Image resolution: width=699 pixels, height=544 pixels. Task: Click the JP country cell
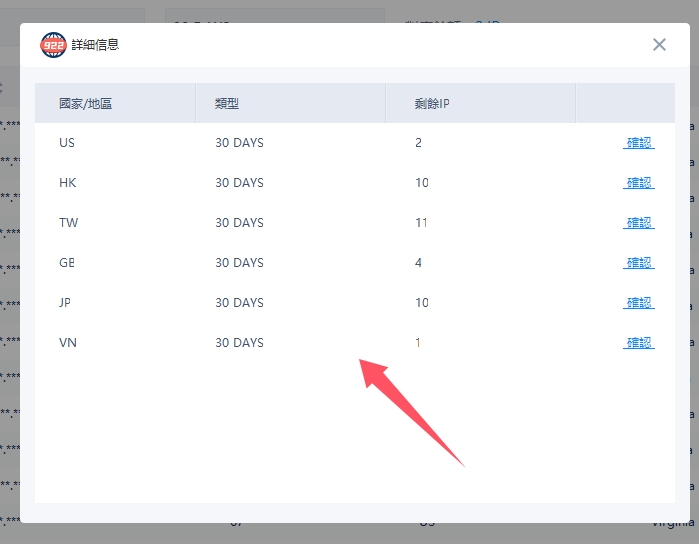(67, 303)
